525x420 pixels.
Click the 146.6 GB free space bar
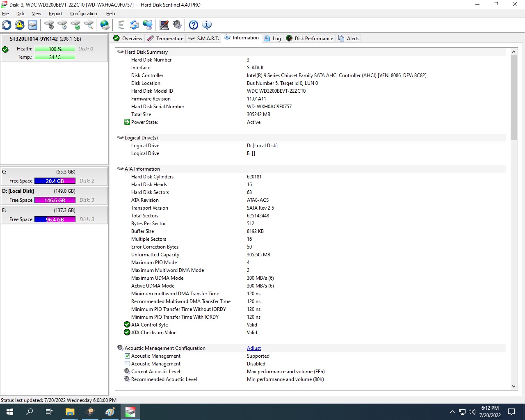[x=55, y=200]
